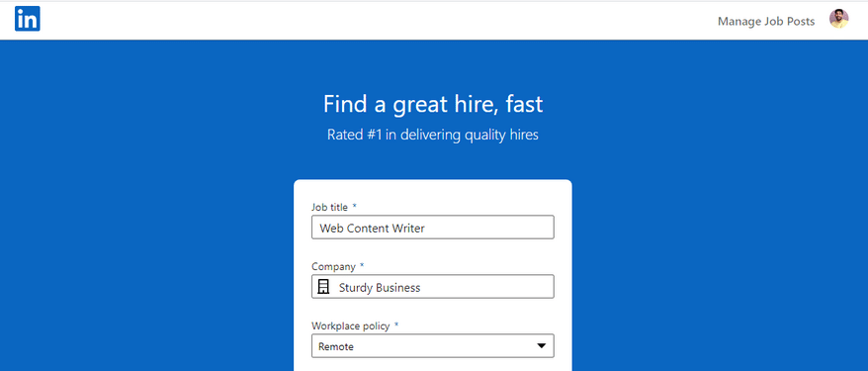
Task: Click the required asterisk beside Company
Action: [x=362, y=266]
